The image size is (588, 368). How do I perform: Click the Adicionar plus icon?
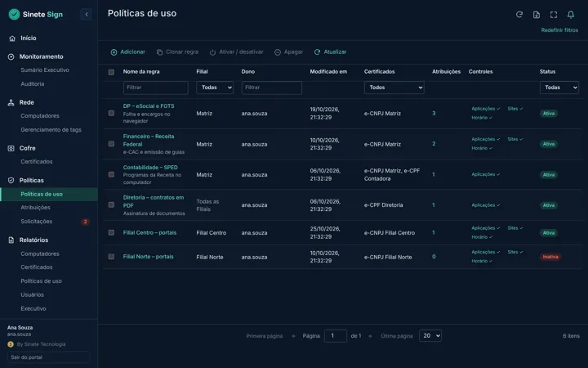[114, 52]
